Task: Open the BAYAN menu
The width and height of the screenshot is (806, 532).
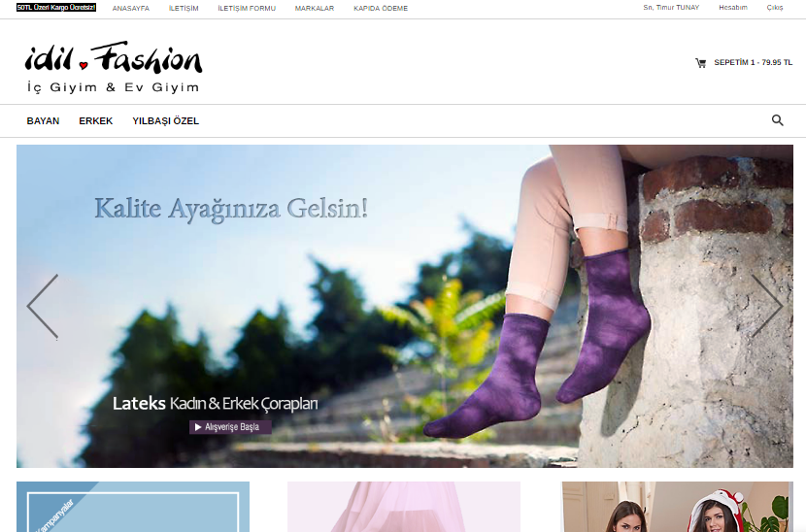Action: [x=43, y=120]
